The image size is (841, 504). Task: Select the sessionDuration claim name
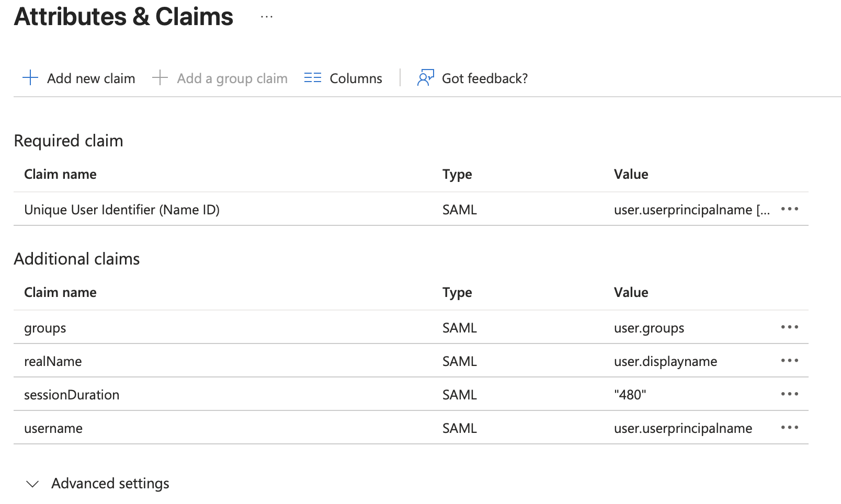click(x=72, y=395)
